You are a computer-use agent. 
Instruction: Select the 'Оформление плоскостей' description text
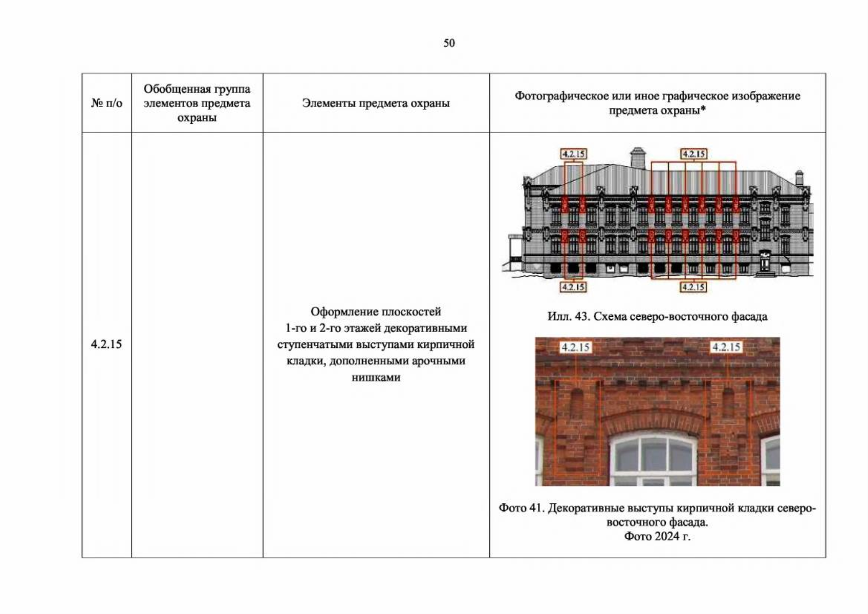376,344
